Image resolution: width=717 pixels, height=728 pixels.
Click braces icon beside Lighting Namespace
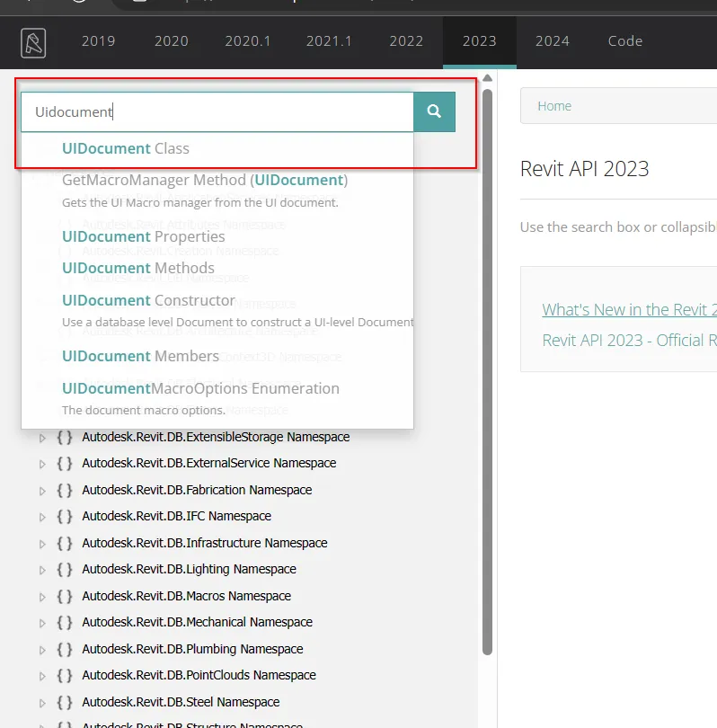(65, 569)
